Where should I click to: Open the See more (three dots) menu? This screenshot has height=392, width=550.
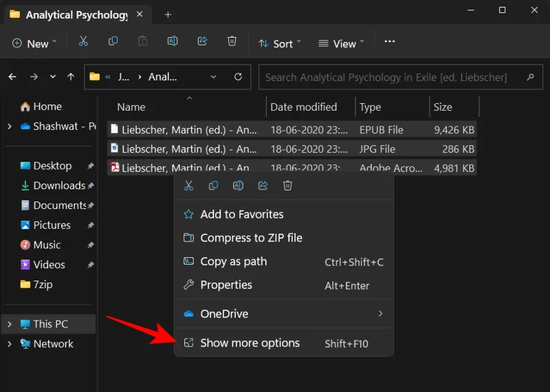click(x=390, y=41)
